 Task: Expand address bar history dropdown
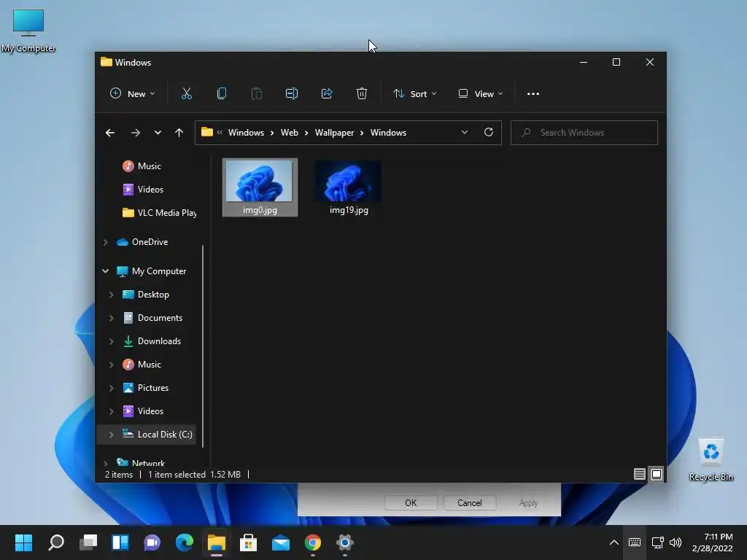point(465,133)
